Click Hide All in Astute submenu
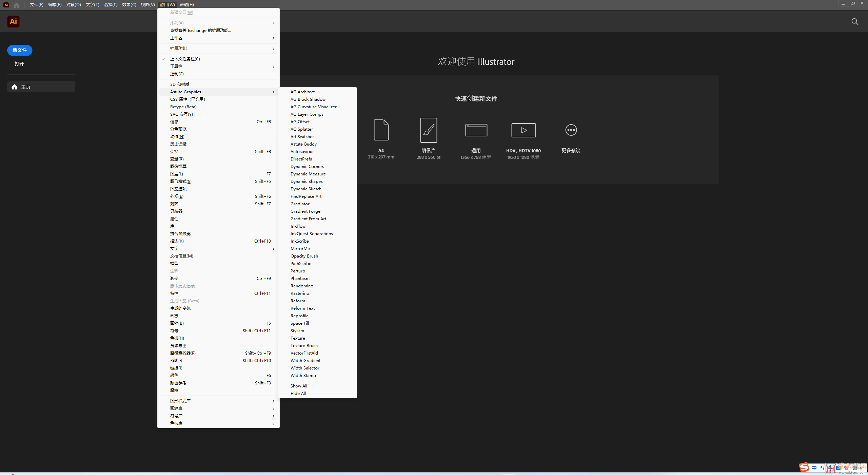868x475 pixels. [x=317, y=394]
